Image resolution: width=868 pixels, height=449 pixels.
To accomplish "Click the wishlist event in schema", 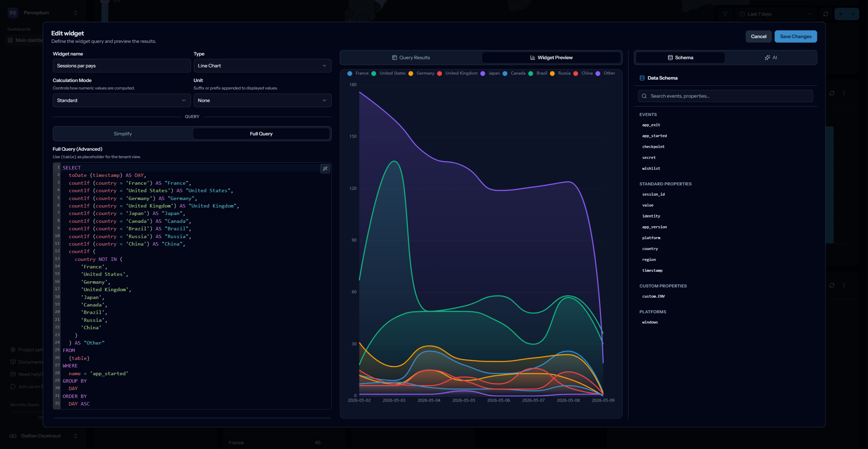I will coord(651,168).
